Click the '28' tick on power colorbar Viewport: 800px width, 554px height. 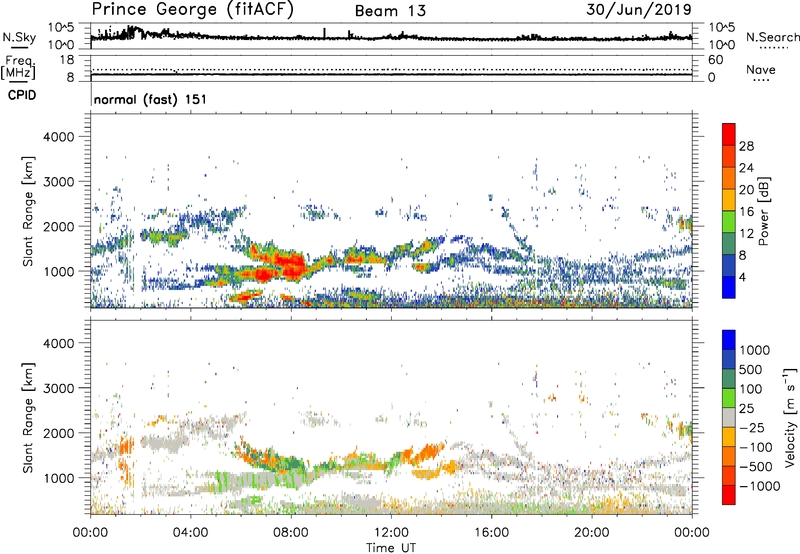(x=746, y=146)
